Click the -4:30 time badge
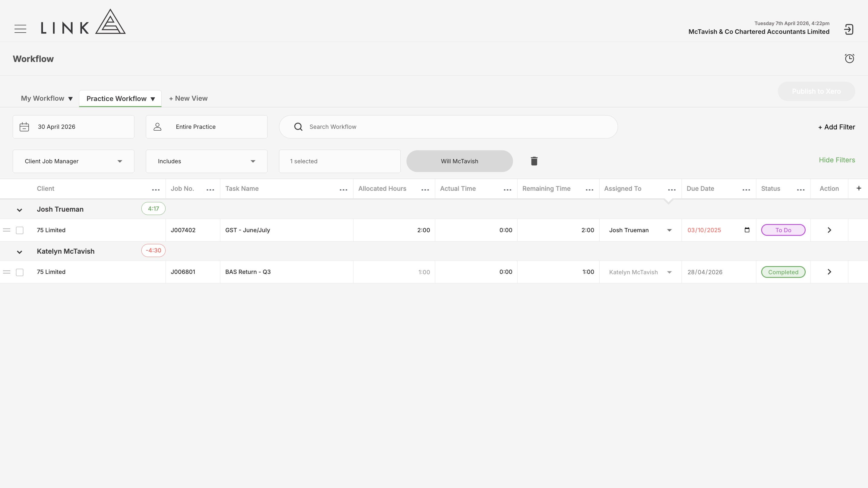Screen dimensions: 868x488 point(153,251)
